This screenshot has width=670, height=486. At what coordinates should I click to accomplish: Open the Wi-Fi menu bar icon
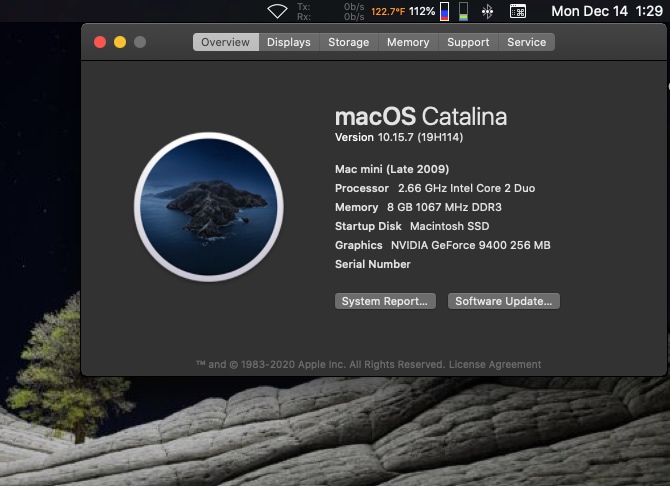277,11
